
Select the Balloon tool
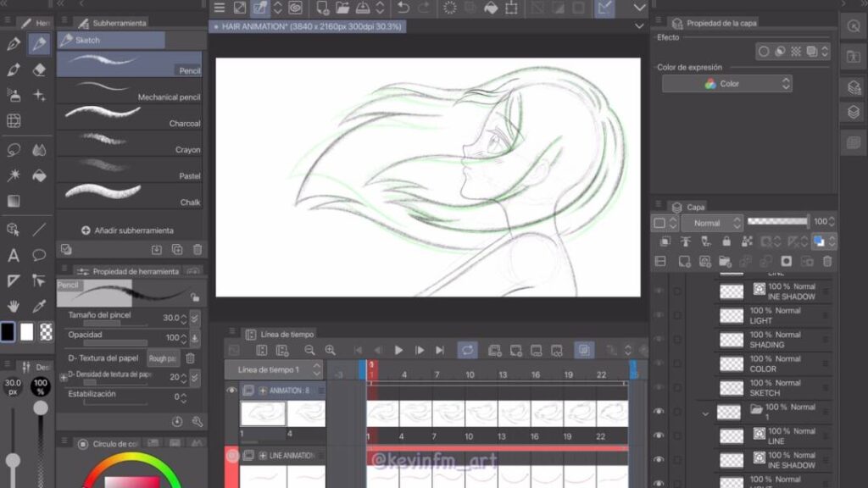pos(39,255)
